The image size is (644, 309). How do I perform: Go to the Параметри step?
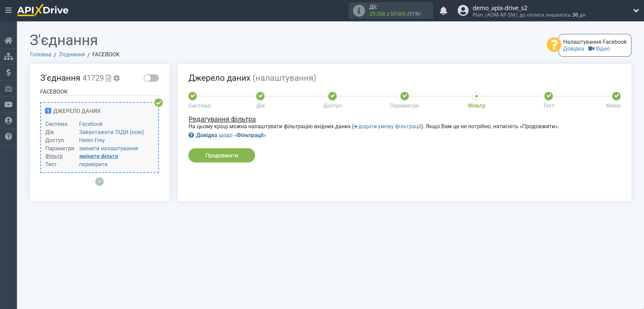(404, 96)
